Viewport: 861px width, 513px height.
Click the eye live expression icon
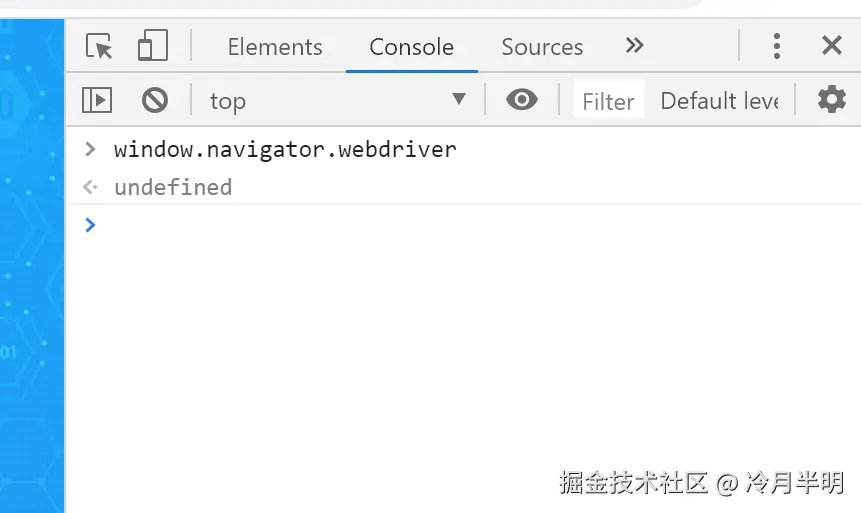click(521, 100)
